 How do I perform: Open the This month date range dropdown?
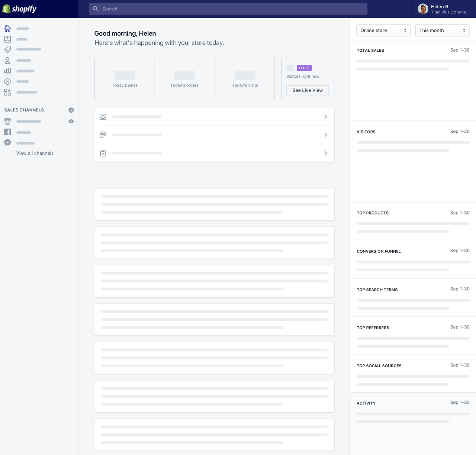pyautogui.click(x=442, y=30)
